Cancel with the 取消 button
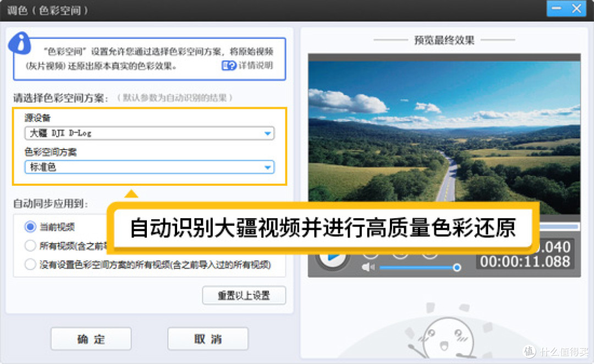 (x=208, y=339)
